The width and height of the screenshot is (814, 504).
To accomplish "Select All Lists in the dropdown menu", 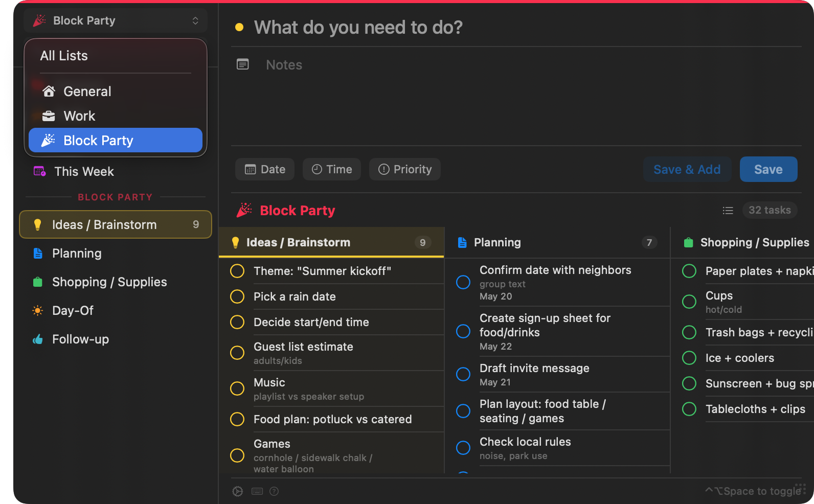I will (x=64, y=56).
